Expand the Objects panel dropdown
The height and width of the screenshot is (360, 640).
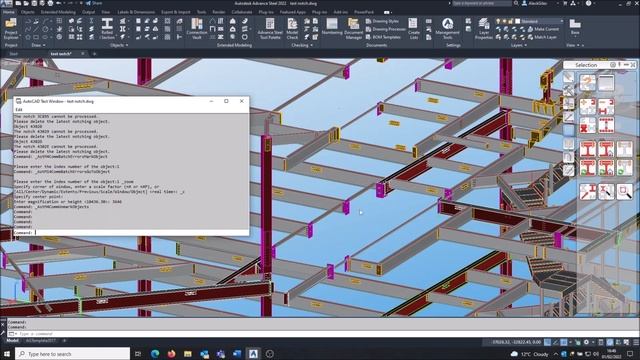[x=119, y=45]
